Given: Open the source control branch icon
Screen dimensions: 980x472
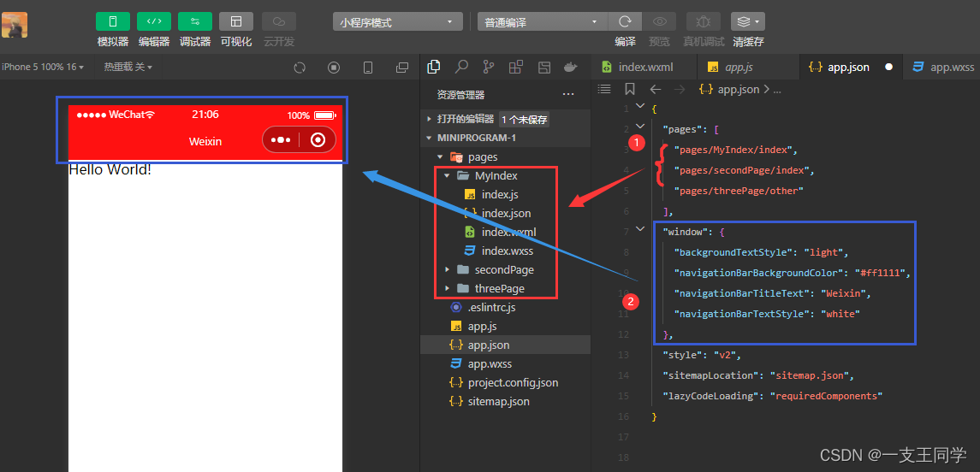Looking at the screenshot, I should [x=488, y=66].
